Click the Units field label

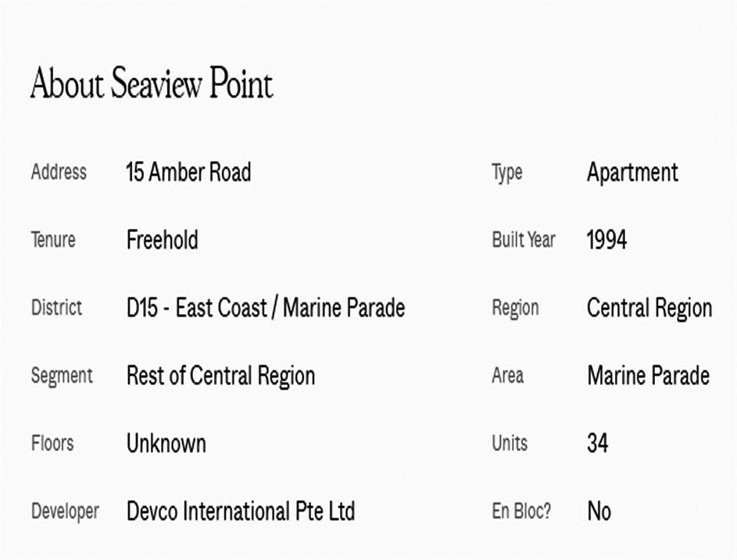(x=510, y=444)
